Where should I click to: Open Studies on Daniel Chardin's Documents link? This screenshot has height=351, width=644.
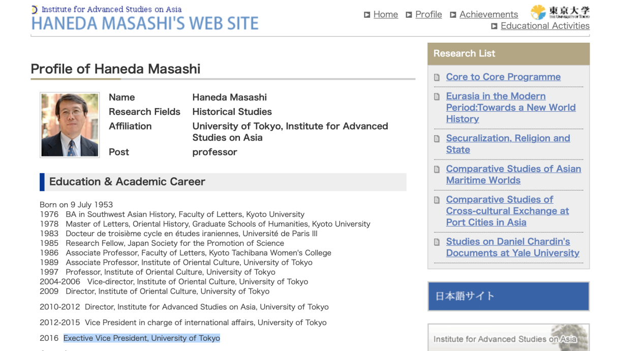tap(512, 247)
